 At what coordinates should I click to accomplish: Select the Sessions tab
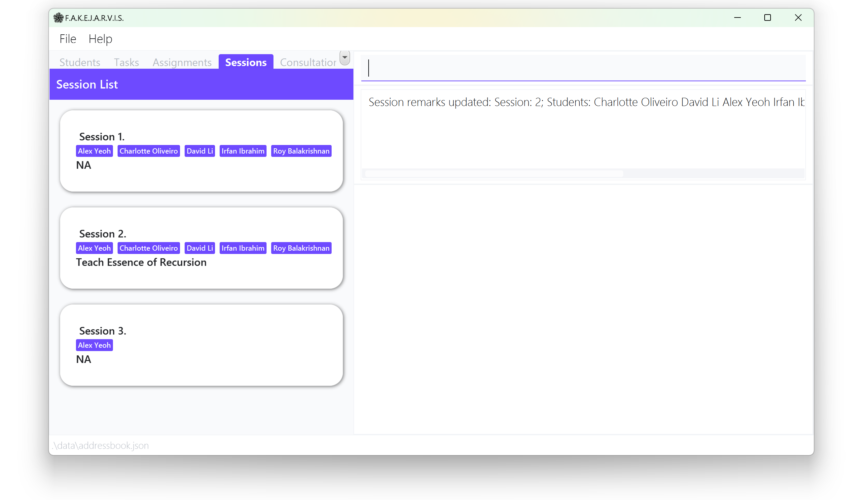pyautogui.click(x=246, y=62)
